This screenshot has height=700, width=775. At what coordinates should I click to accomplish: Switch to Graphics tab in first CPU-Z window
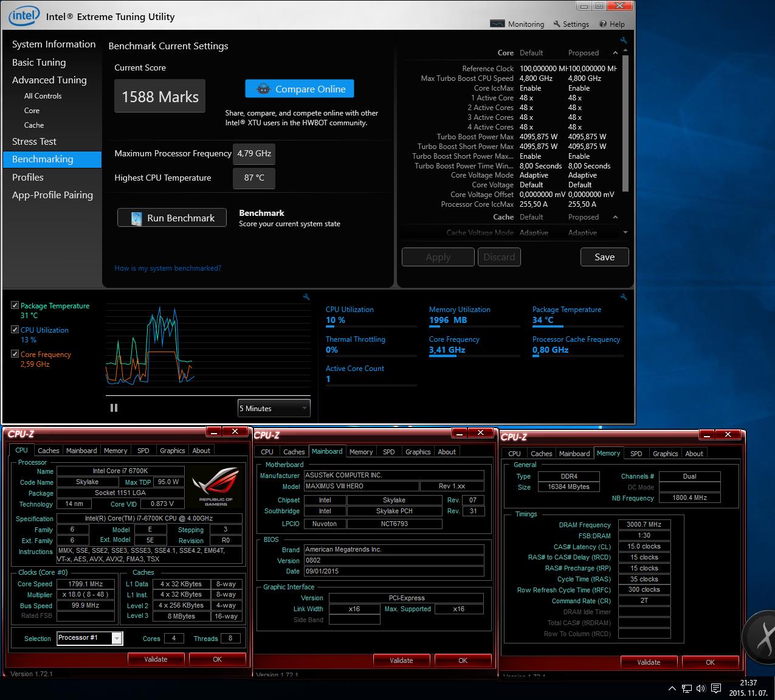pyautogui.click(x=173, y=451)
